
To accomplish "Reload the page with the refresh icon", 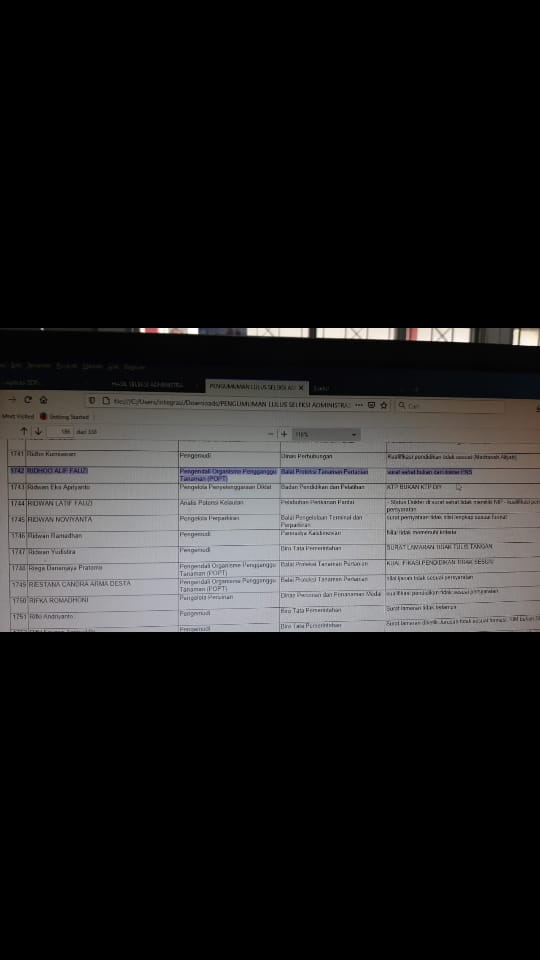I will point(28,400).
